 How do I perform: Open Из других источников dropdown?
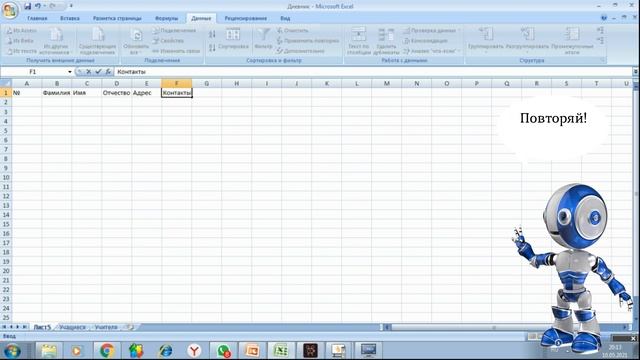56,42
